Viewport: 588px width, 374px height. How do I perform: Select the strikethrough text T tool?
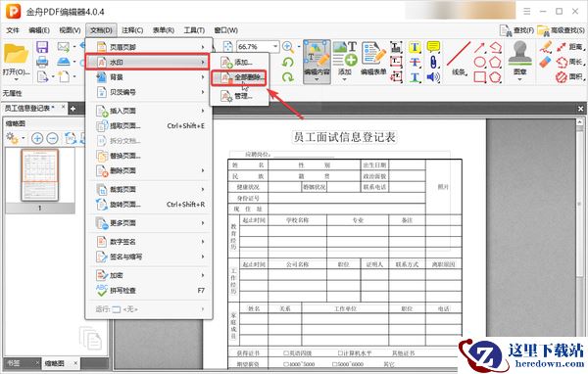(415, 63)
